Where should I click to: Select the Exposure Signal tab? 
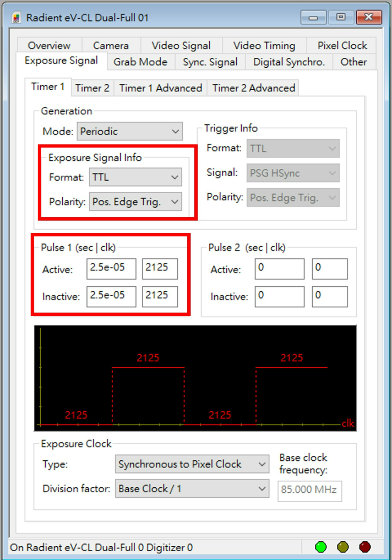click(61, 61)
